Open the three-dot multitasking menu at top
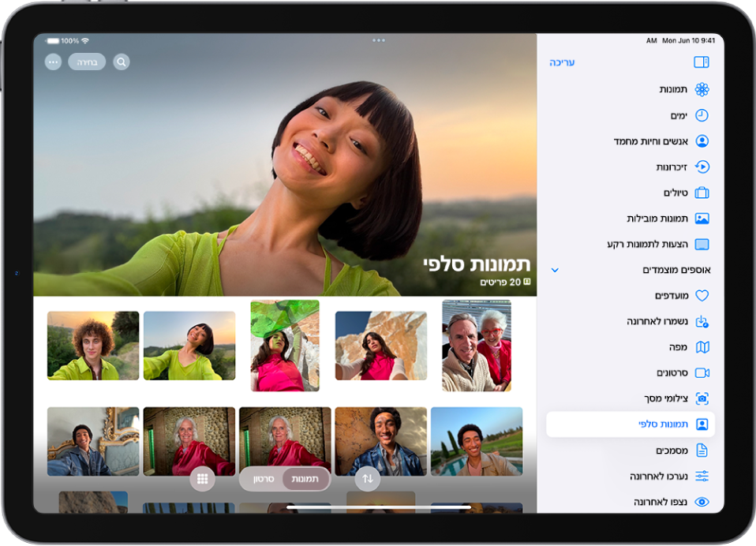Screen dimensions: 756x546 [379, 40]
